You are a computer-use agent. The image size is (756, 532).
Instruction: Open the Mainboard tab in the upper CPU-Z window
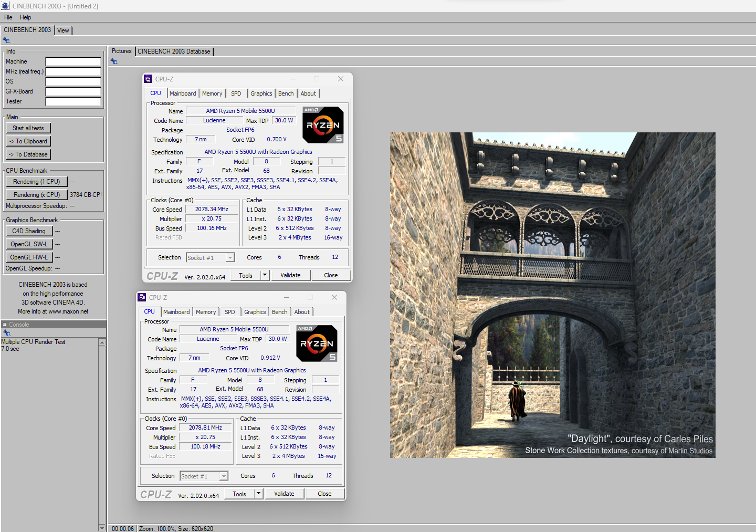[x=183, y=93]
